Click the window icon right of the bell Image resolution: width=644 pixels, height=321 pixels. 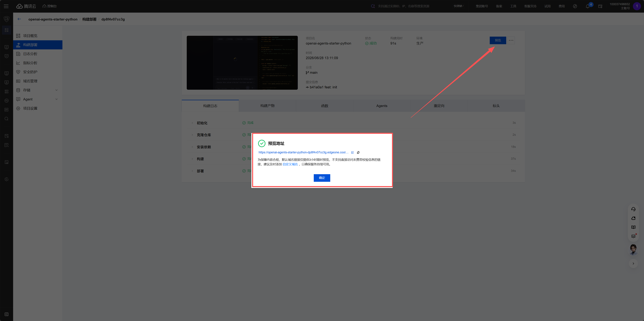coord(600,6)
